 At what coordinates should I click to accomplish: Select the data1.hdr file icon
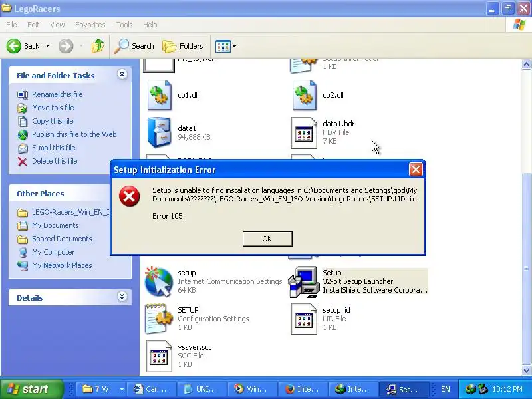coord(304,133)
